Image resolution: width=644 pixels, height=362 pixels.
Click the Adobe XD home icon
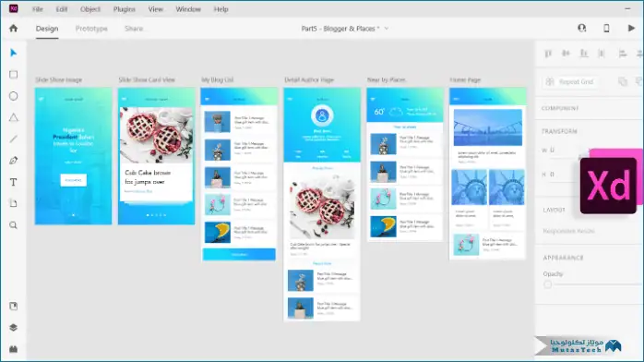coord(14,29)
